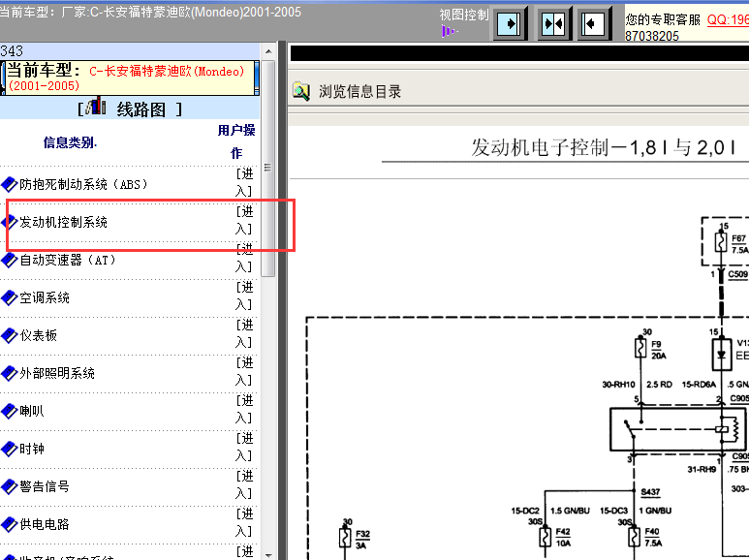749x560 pixels.
Task: Click the view control center-split icon
Action: (553, 23)
